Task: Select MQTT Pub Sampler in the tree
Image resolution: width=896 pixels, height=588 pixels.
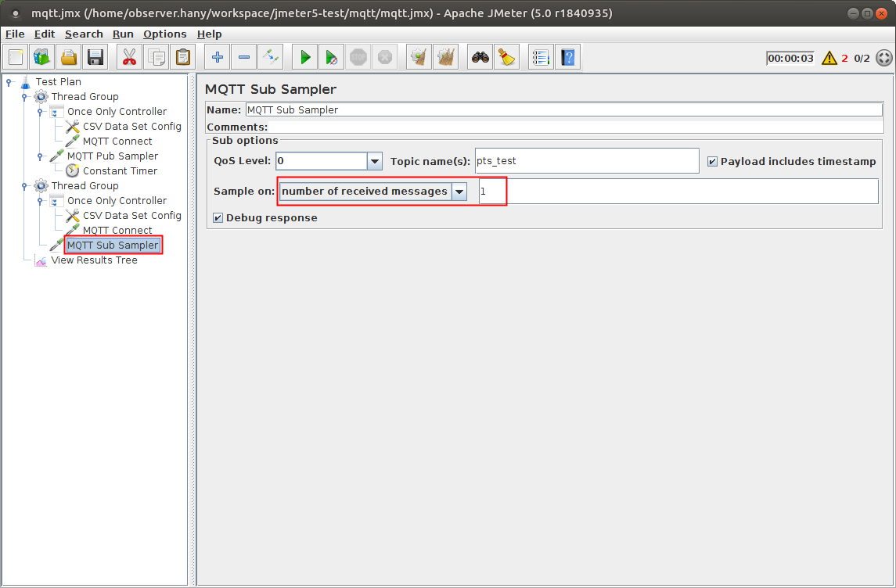Action: tap(113, 156)
